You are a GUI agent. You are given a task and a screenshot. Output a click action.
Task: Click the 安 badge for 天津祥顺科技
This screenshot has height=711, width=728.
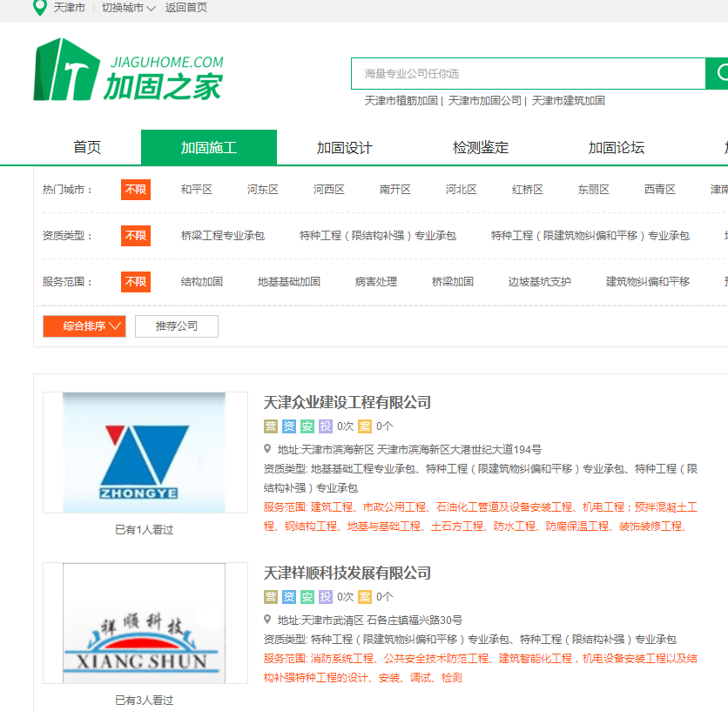coord(307,597)
